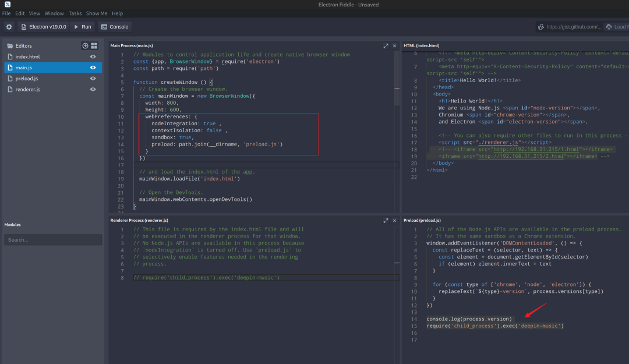Open the Window menu
629x364 pixels.
pos(54,13)
